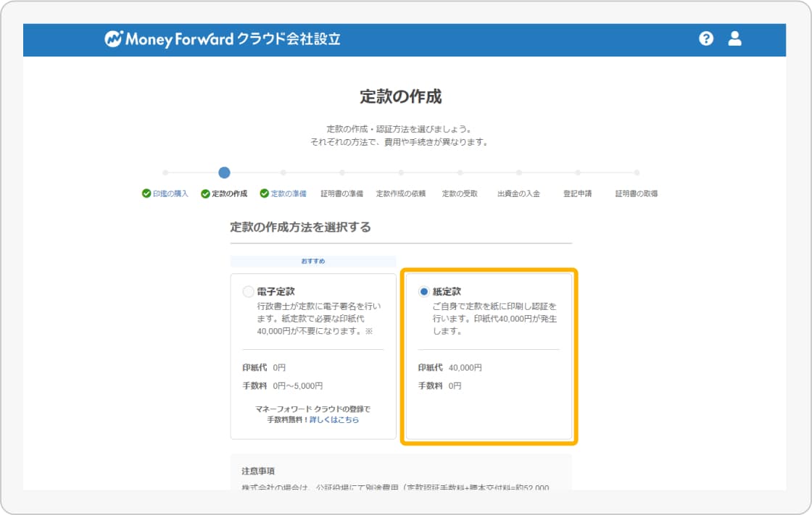
Task: Click green checkmark beside 印鑑の購入
Action: click(x=146, y=194)
